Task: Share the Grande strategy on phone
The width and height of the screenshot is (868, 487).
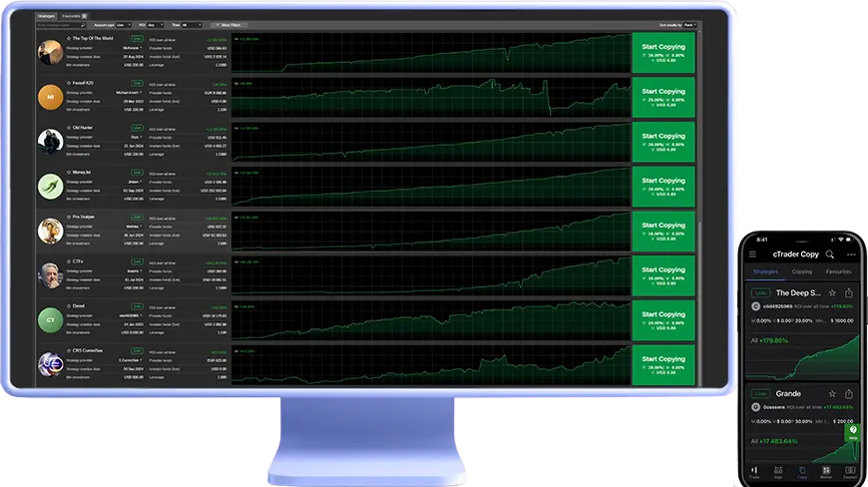Action: (x=849, y=393)
